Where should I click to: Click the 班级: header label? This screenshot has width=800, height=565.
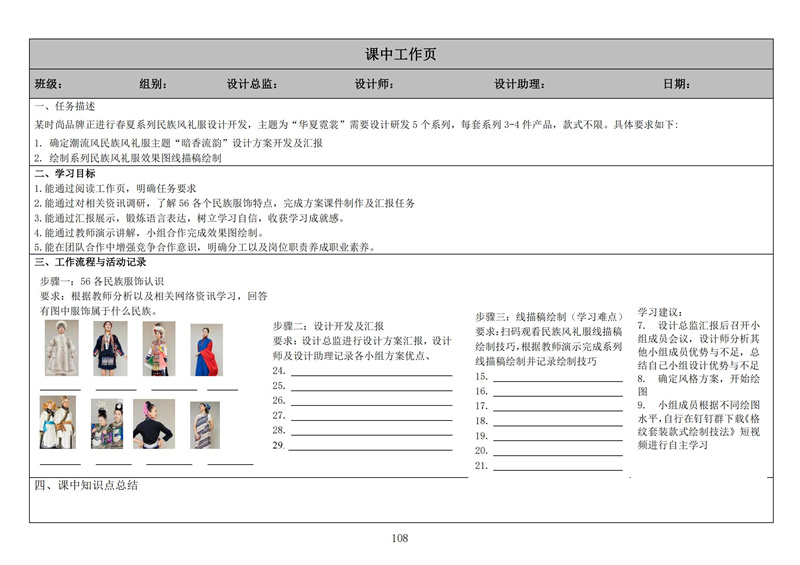(x=48, y=84)
